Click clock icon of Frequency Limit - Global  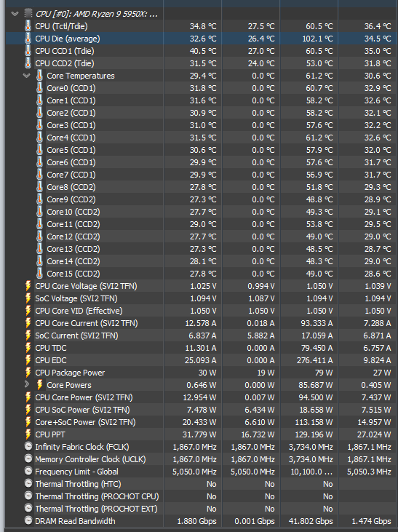[28, 472]
